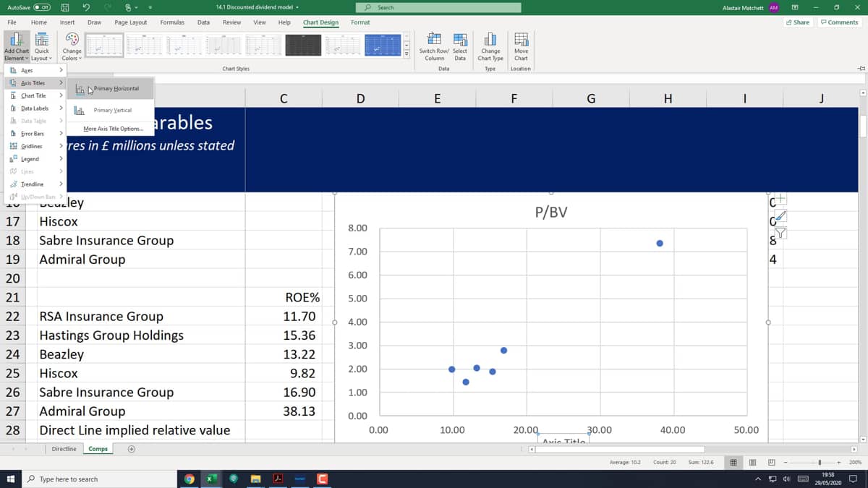Add a new sheet with plus icon

click(132, 449)
